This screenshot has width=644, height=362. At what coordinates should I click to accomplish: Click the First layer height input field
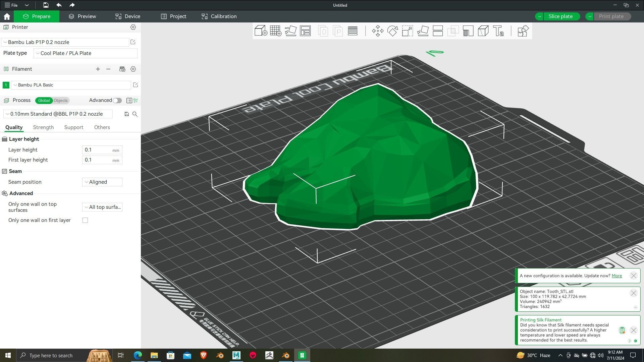(102, 160)
